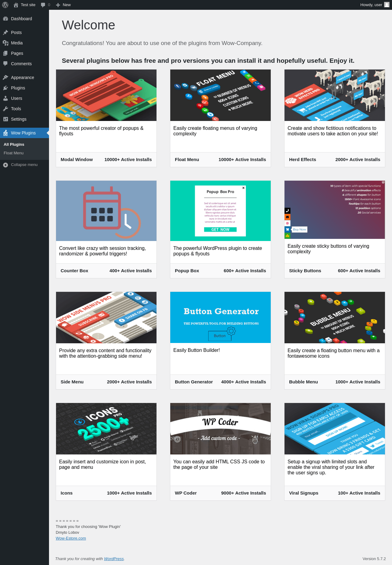Click the Popup Box plugin name
Screen dimensions: 392x565
[x=187, y=271]
